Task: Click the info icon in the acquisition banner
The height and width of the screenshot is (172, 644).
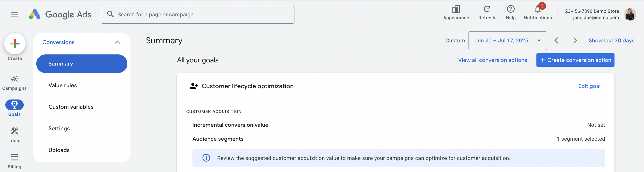Action: tap(206, 158)
